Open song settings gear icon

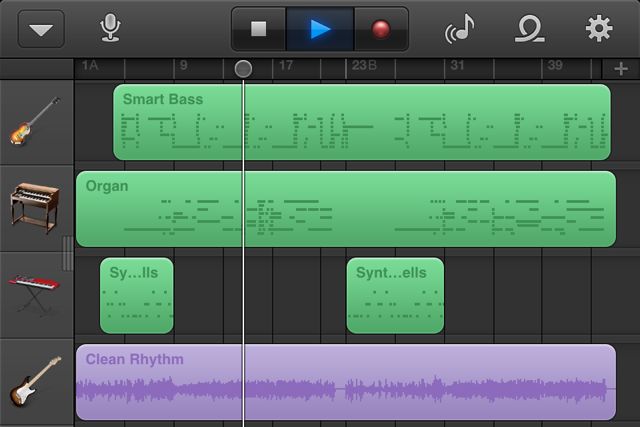click(599, 28)
